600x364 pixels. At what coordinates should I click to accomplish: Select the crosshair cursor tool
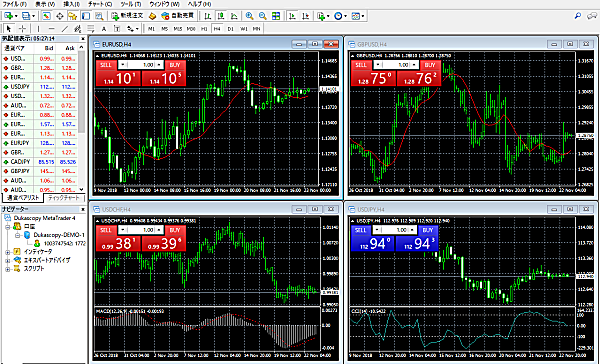23,29
